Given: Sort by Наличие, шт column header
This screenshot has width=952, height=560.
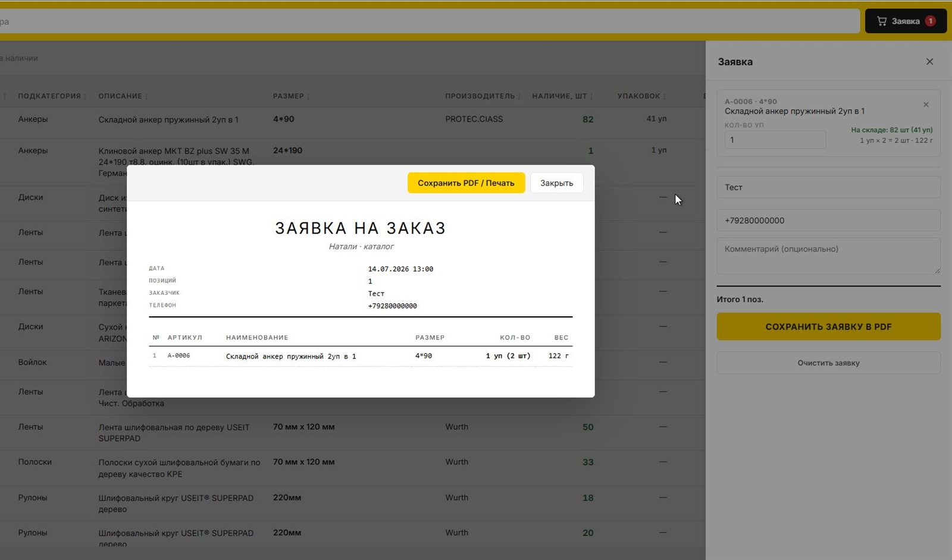Looking at the screenshot, I should pos(562,96).
